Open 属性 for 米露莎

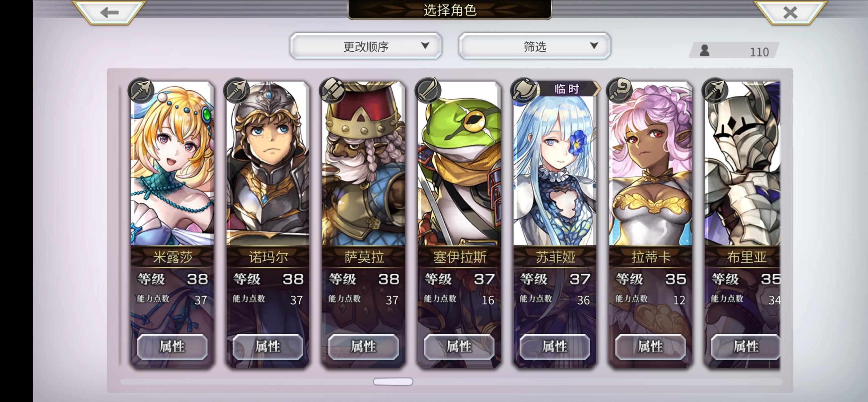tap(172, 347)
